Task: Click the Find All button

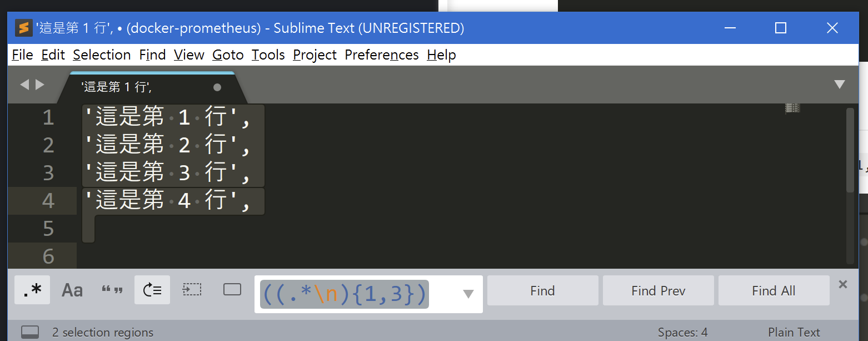Action: pyautogui.click(x=774, y=290)
